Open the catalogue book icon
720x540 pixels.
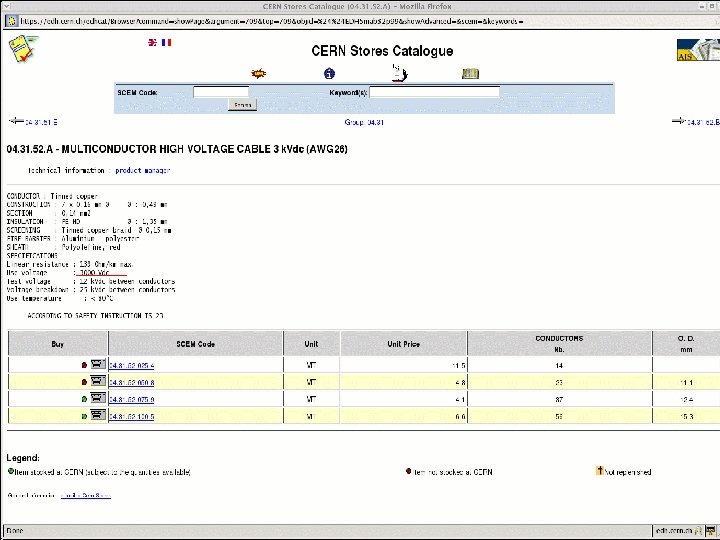(x=470, y=73)
